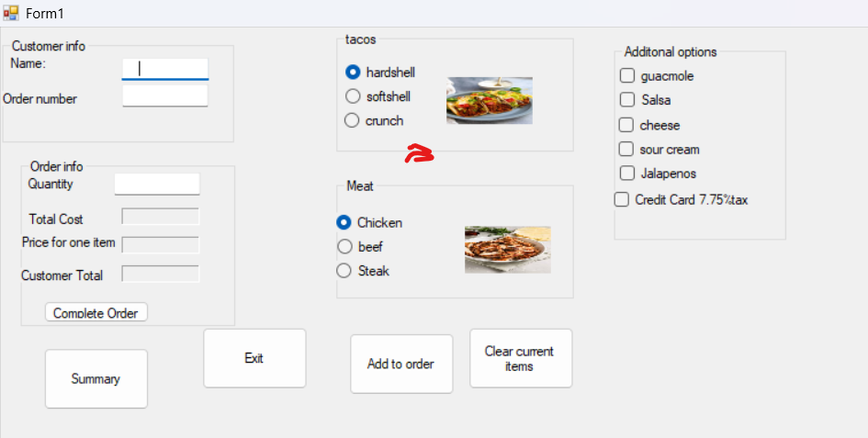Select the softshell taco option
The image size is (868, 438).
pyautogui.click(x=352, y=96)
